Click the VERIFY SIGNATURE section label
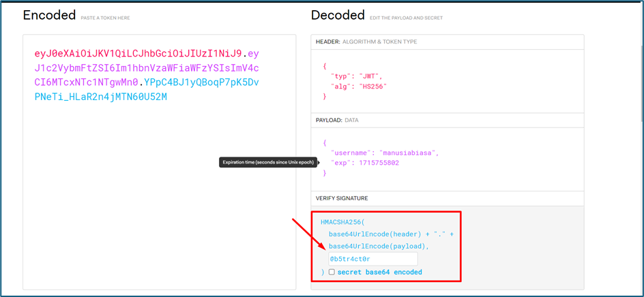Viewport: 644px width, 297px height. [x=342, y=198]
